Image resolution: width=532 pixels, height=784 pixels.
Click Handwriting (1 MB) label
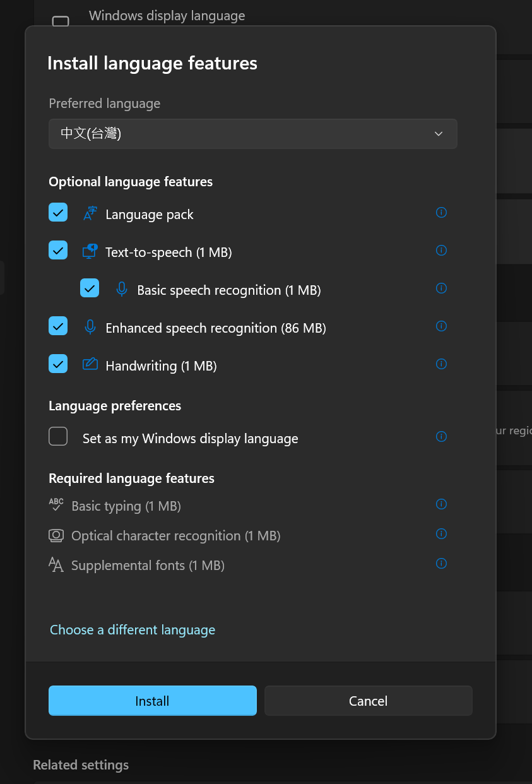[x=161, y=366]
